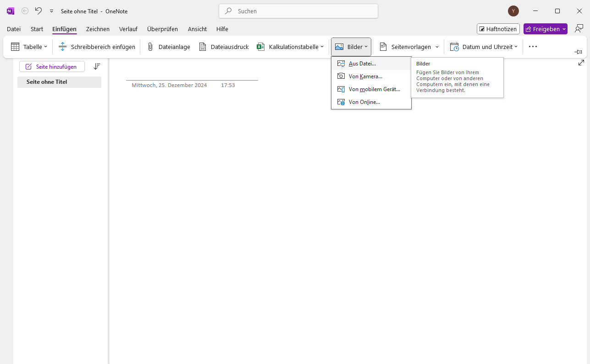Screen dimensions: 590x364
Task: Open the Kalkulationstabelle dropdown
Action: click(x=290, y=47)
